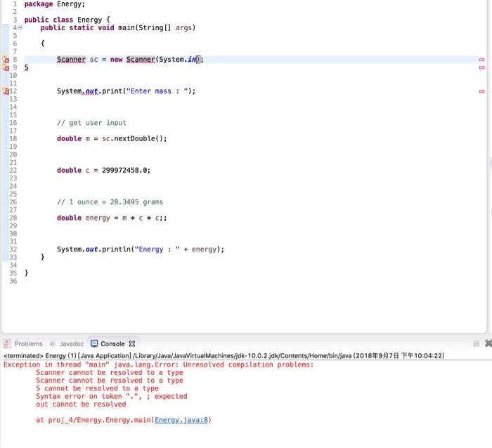The image size is (492, 448).
Task: Click the Exception in thread "main" console line
Action: (x=158, y=364)
